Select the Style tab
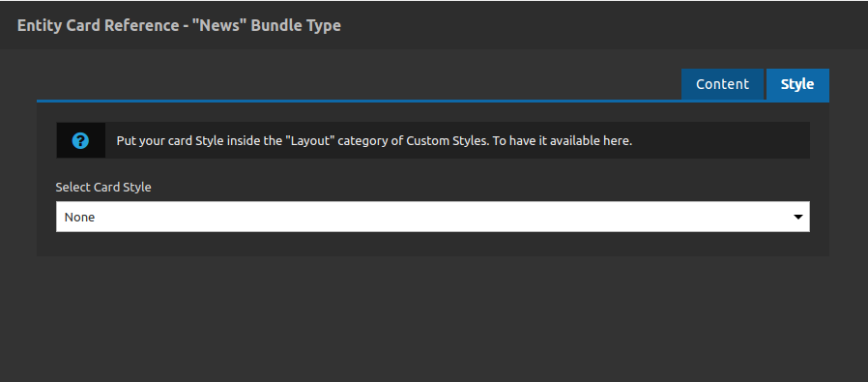The image size is (868, 382). [797, 84]
